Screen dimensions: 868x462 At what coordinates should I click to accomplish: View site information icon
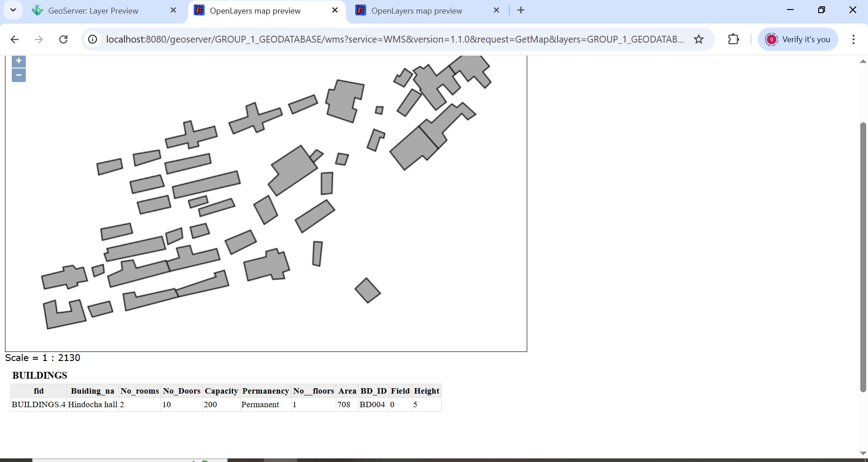[x=92, y=39]
